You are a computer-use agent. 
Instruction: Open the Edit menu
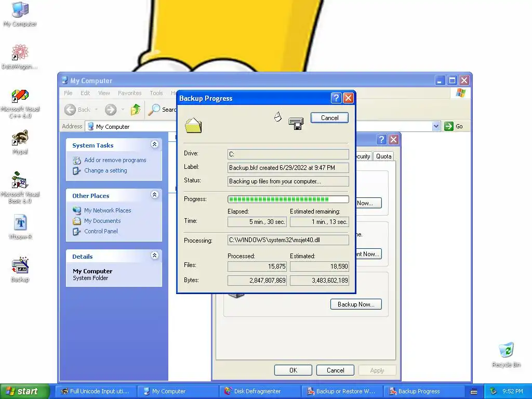tap(85, 93)
